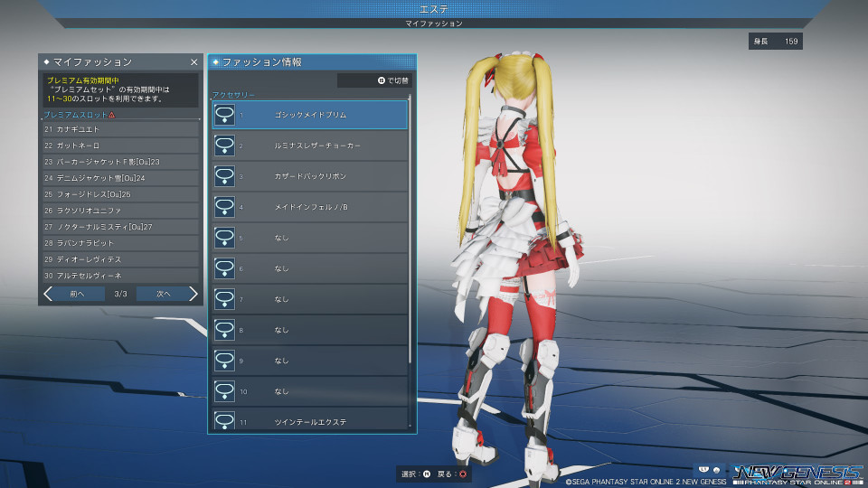Select slot 23 パーカージャケットF影[Ou]23
The image size is (868, 488).
tap(120, 162)
